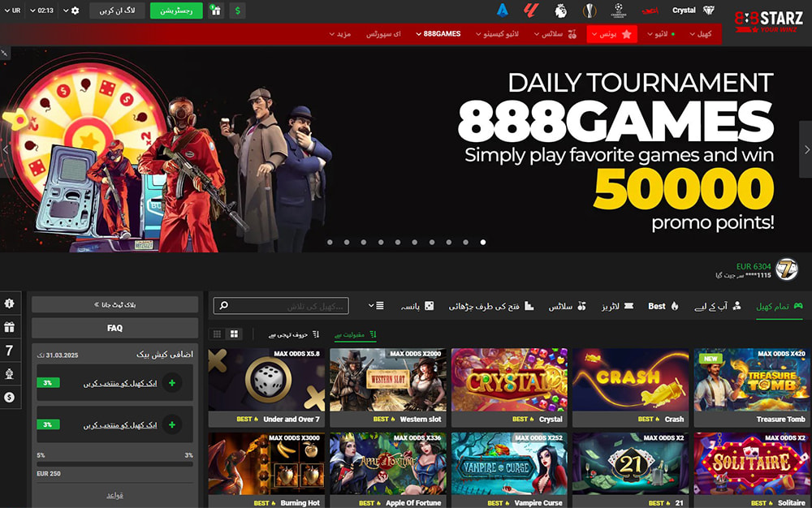Image resolution: width=812 pixels, height=508 pixels.
Task: Click the log in button
Action: coord(117,11)
